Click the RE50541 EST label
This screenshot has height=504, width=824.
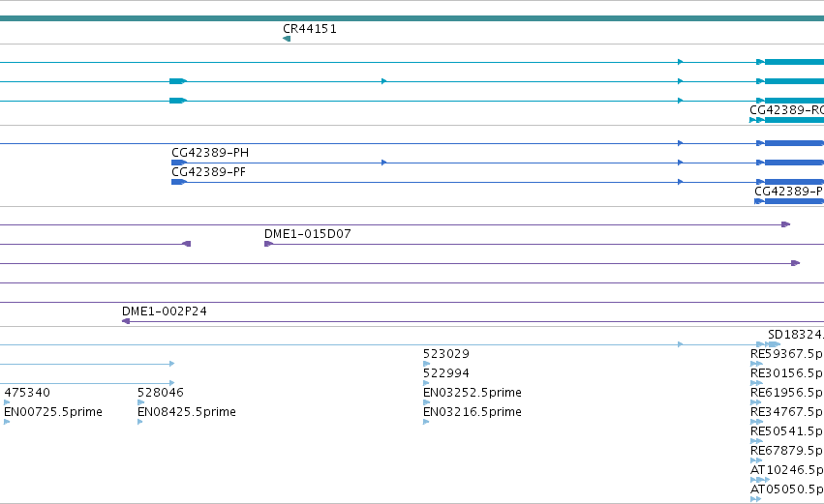point(786,431)
